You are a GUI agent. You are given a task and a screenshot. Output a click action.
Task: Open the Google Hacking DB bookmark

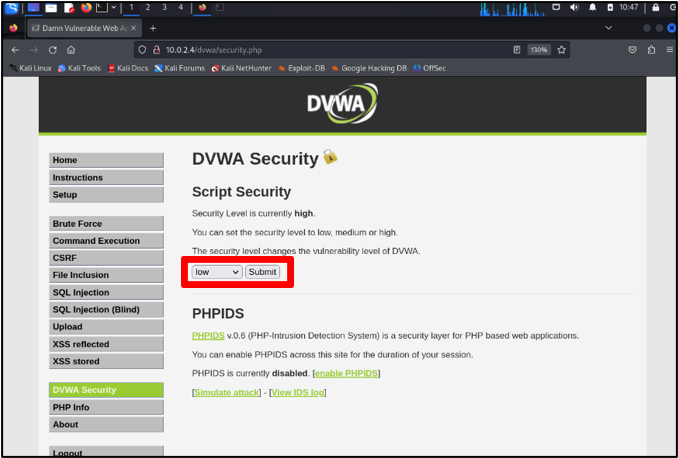(369, 68)
